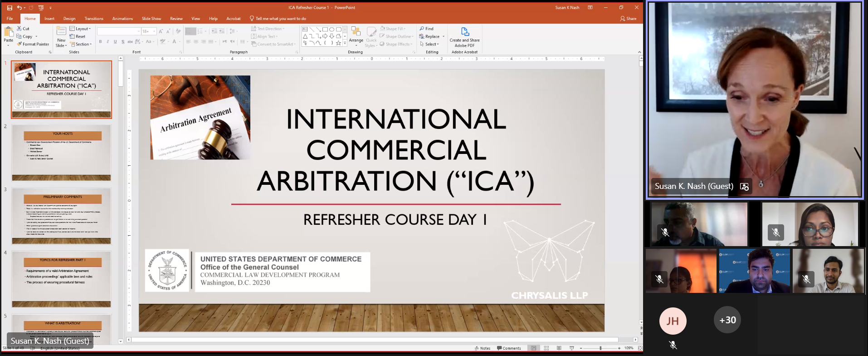Image resolution: width=868 pixels, height=356 pixels.
Task: Switch to the Slide Show tab
Action: (x=151, y=19)
